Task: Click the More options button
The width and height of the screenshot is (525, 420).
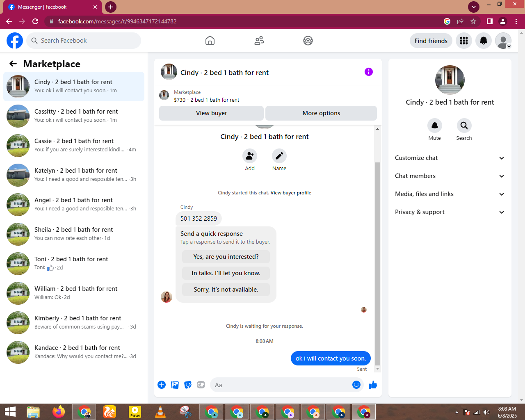Action: (x=321, y=113)
